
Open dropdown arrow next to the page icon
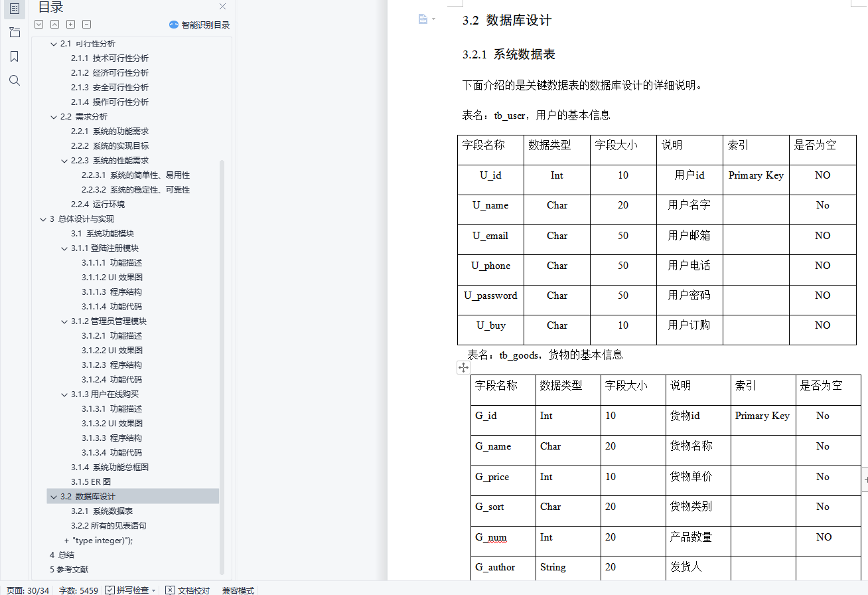[434, 19]
